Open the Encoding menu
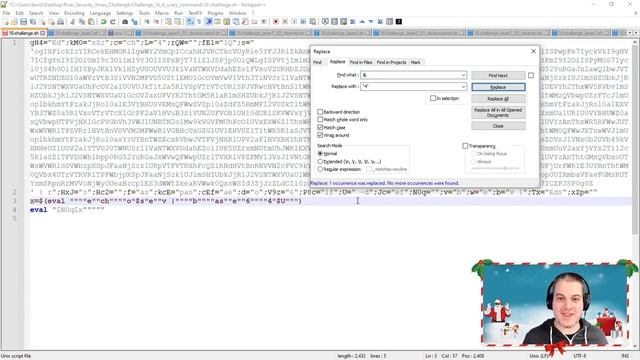The image size is (640, 360). pyautogui.click(x=74, y=13)
